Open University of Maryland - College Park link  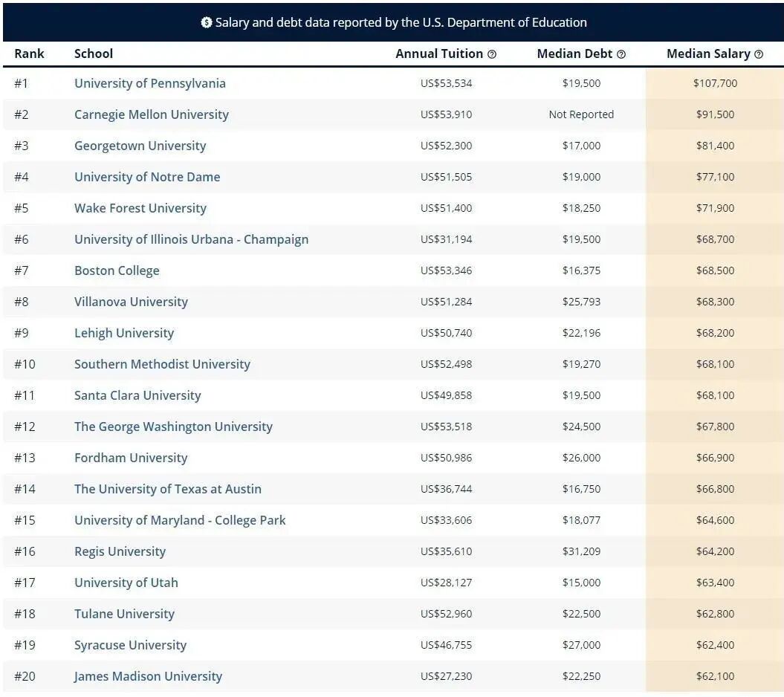(180, 520)
